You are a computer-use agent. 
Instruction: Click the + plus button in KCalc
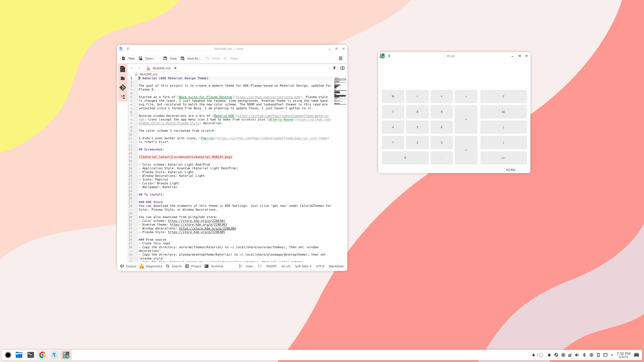(x=466, y=119)
